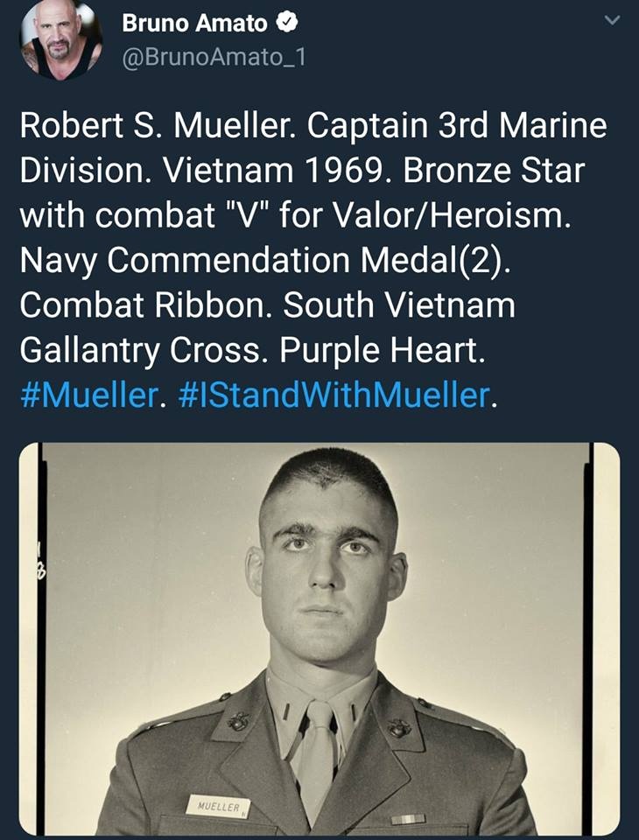
Task: Select the service ribbon on the uniform
Action: tap(408, 818)
